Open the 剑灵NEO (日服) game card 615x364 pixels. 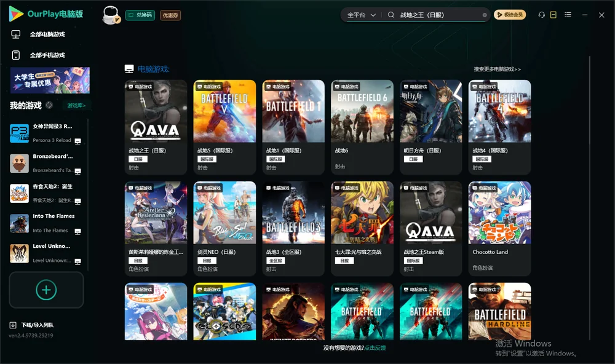pos(224,228)
